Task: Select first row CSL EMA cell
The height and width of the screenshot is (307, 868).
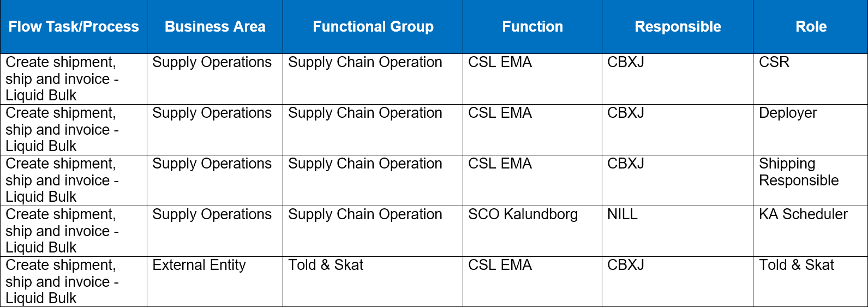Action: pos(532,79)
